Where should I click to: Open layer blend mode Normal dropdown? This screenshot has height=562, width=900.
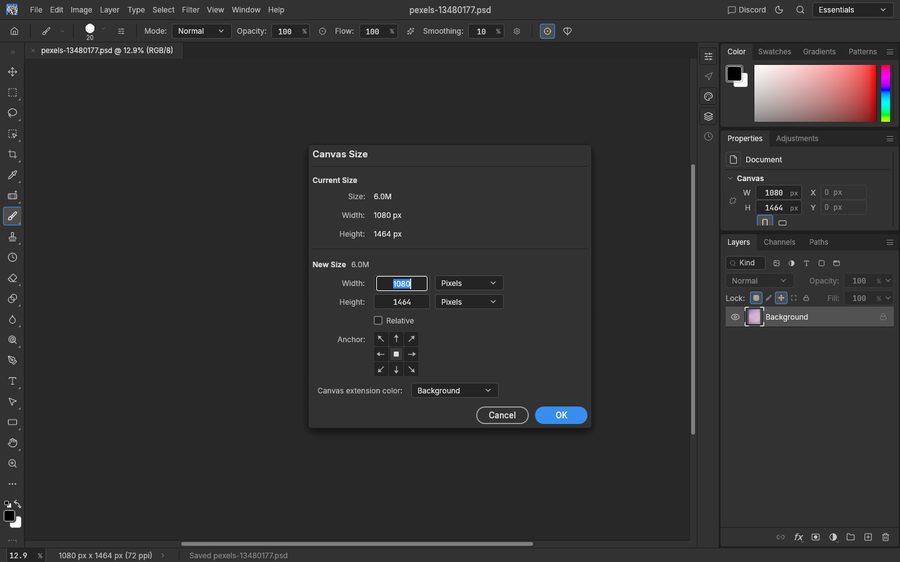[x=759, y=281]
